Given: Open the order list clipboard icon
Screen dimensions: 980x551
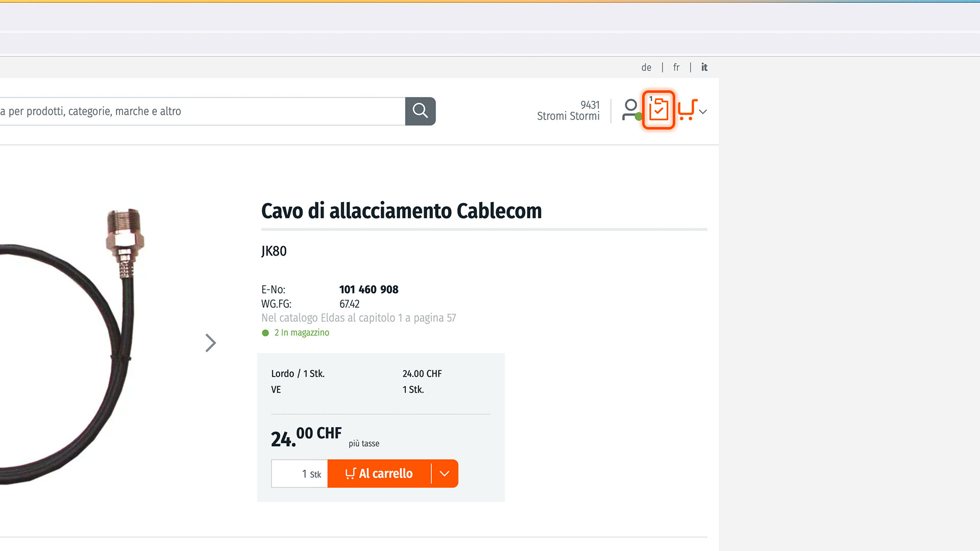Looking at the screenshot, I should [x=658, y=110].
